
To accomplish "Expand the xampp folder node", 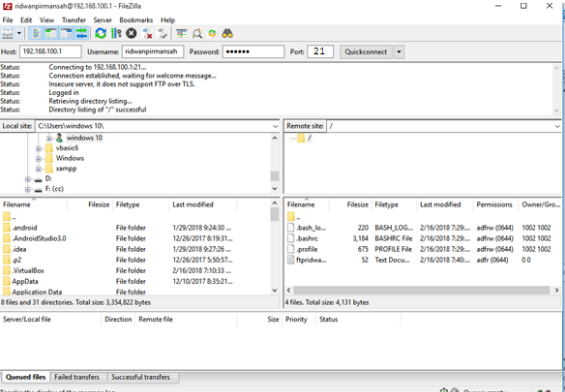I will [38, 169].
